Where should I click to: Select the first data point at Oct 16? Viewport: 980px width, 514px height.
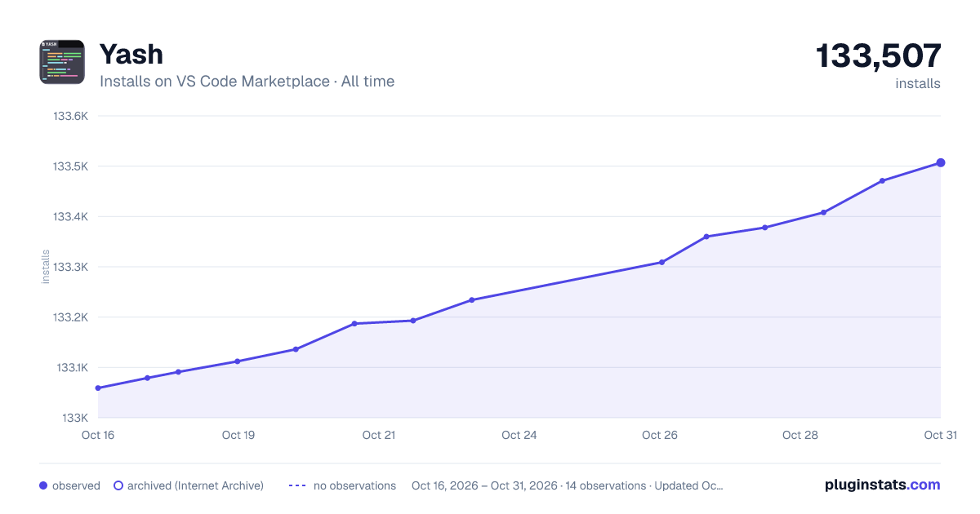(x=98, y=388)
